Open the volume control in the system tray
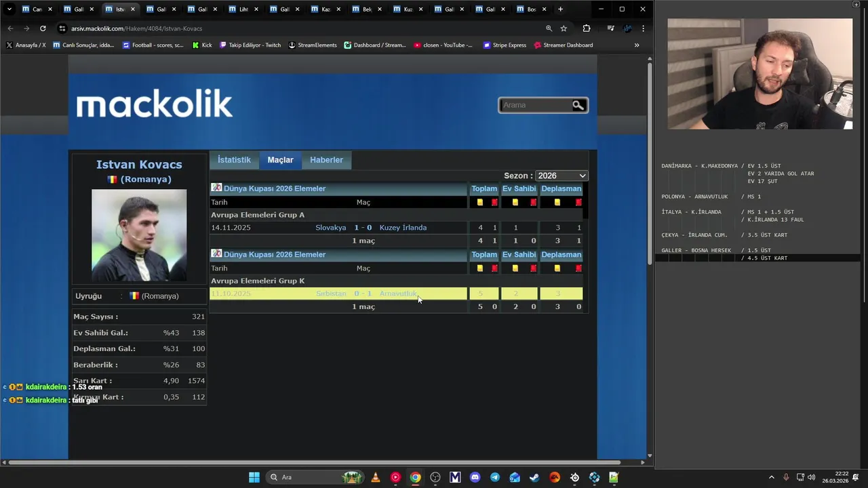Viewport: 868px width, 488px height. click(x=812, y=477)
